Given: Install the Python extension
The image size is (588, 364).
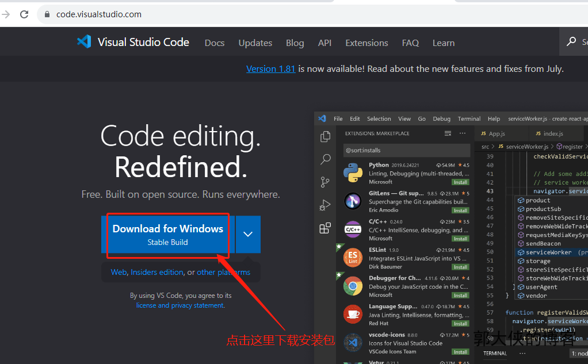Looking at the screenshot, I should click(460, 182).
